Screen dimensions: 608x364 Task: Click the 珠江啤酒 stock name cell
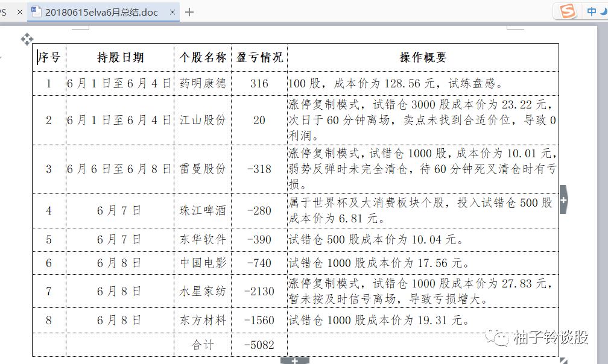pos(203,211)
